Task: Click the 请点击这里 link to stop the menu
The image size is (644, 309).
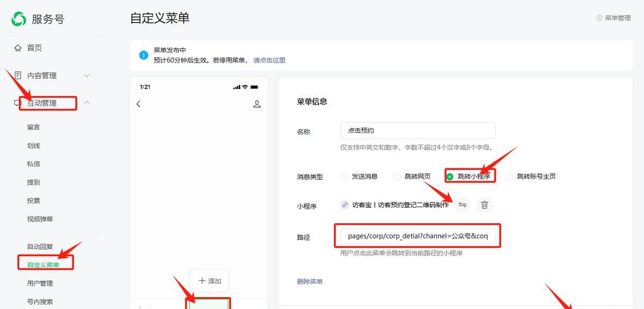Action: [270, 60]
